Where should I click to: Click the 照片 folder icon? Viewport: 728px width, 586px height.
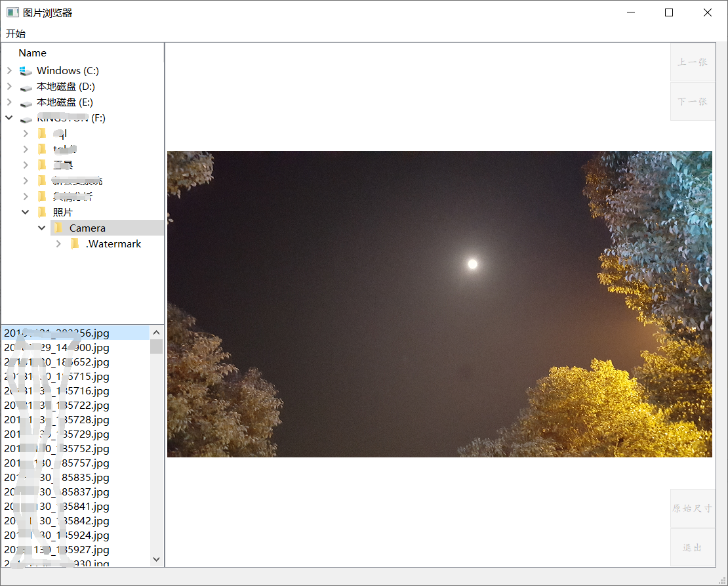coord(41,211)
